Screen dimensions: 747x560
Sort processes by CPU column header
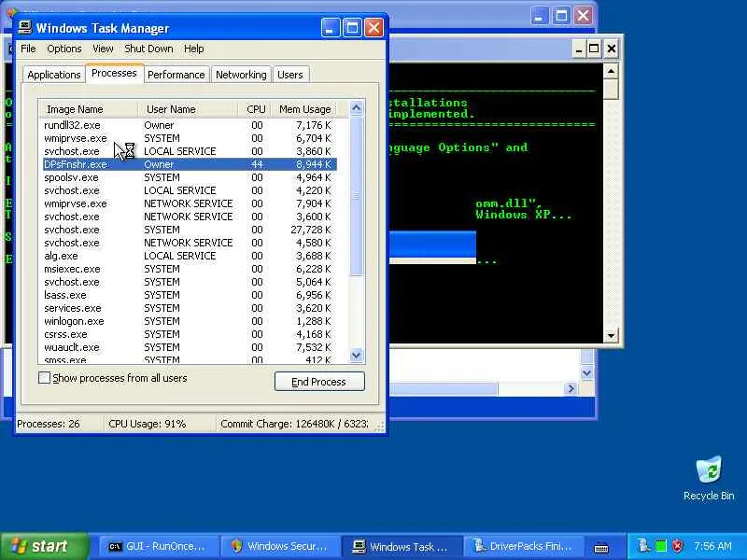pos(255,109)
